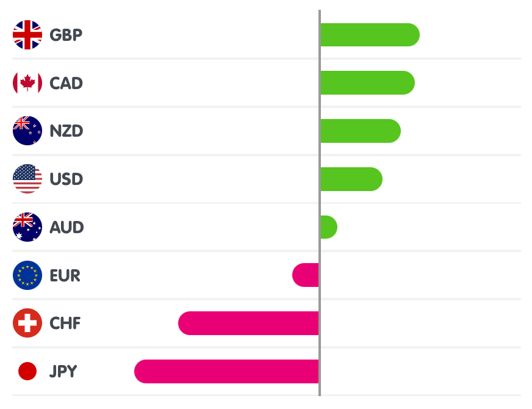
Task: Click the green GBP strength bar
Action: [x=370, y=35]
